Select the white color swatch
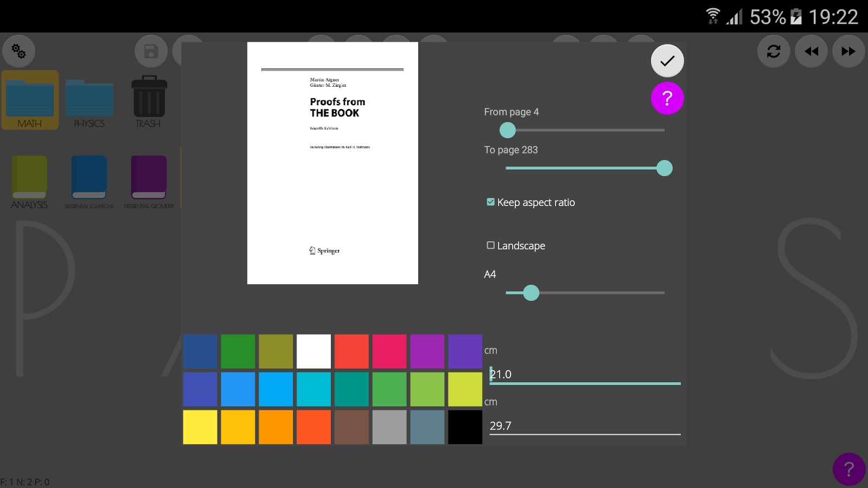The width and height of the screenshot is (868, 488). (x=314, y=351)
